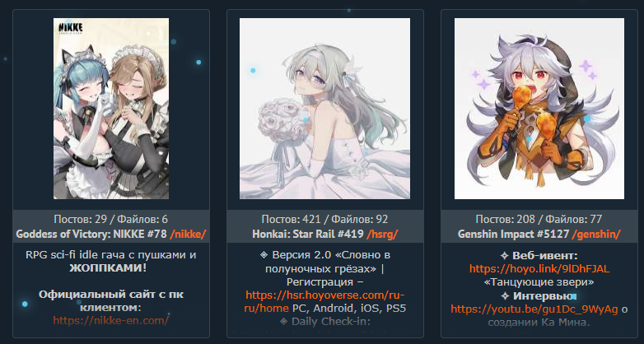Click the 'Версия 2.0' description text
The image size is (644, 344).
pos(301,255)
